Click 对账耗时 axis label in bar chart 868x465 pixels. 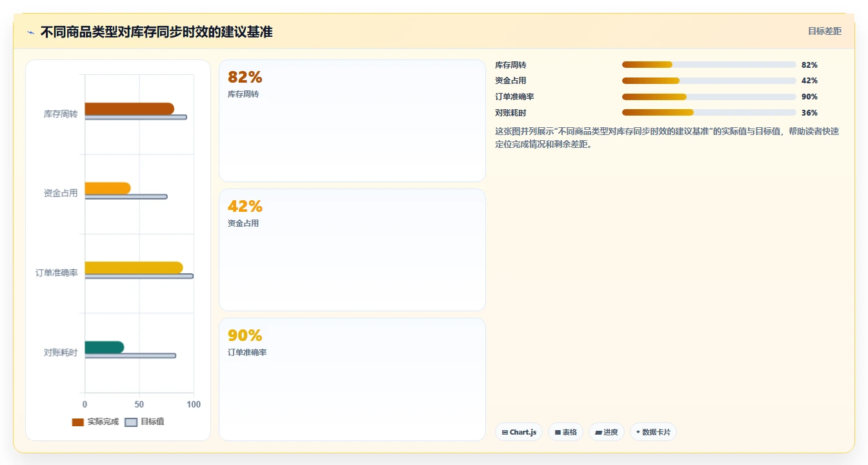(x=61, y=352)
